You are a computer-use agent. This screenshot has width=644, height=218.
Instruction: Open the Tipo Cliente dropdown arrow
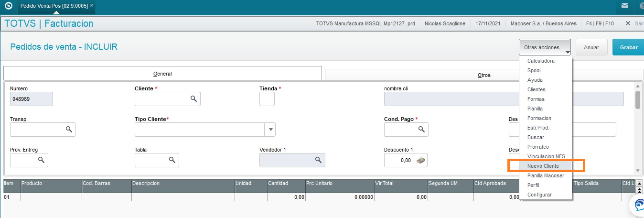pos(270,129)
